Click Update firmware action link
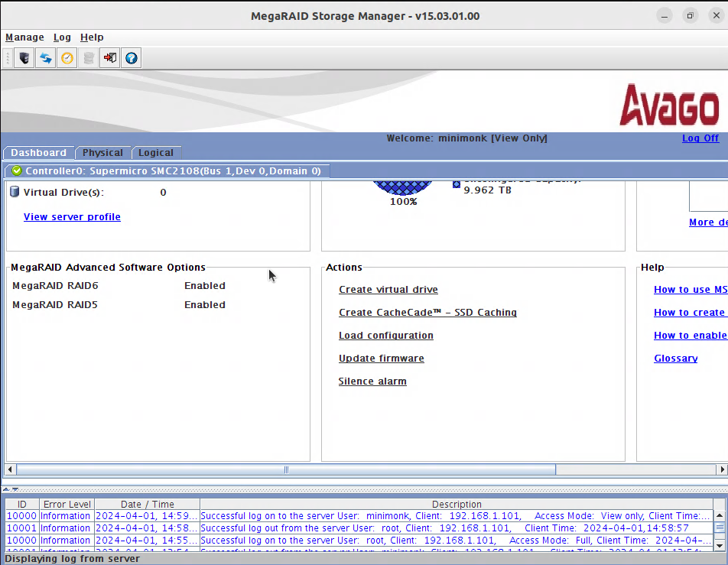Viewport: 728px width, 565px height. (381, 359)
